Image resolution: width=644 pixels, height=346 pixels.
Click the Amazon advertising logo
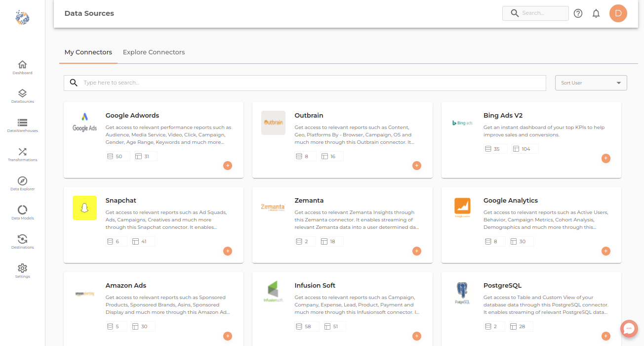tap(84, 293)
